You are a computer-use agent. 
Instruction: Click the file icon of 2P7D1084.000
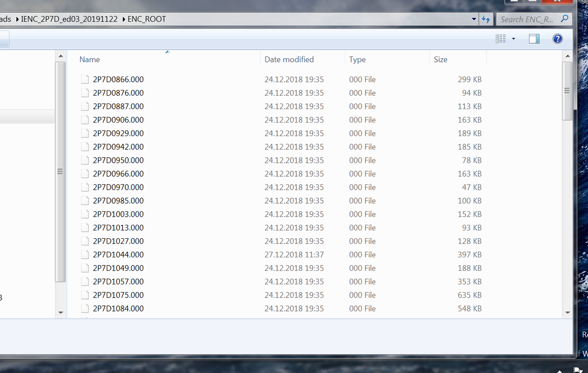[x=84, y=309]
